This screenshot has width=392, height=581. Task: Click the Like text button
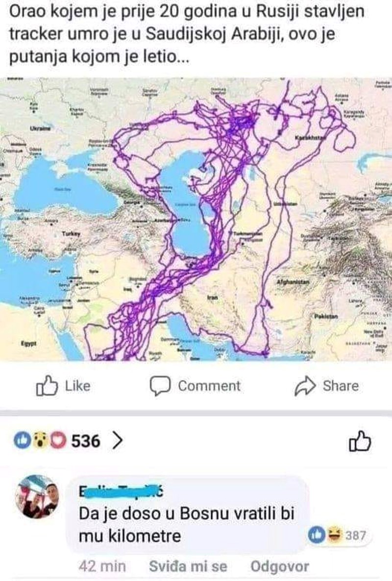pos(78,386)
